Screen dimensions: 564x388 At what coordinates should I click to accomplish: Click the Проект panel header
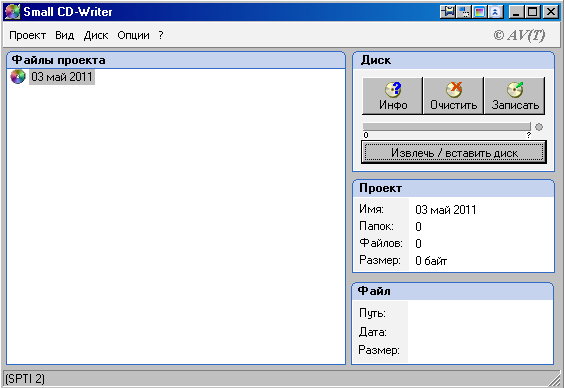point(454,188)
